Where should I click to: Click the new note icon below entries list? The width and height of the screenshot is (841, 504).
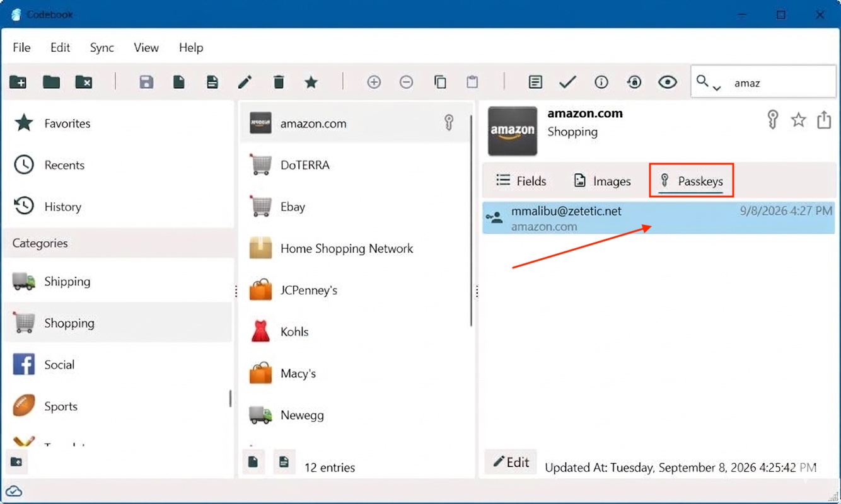click(x=284, y=462)
